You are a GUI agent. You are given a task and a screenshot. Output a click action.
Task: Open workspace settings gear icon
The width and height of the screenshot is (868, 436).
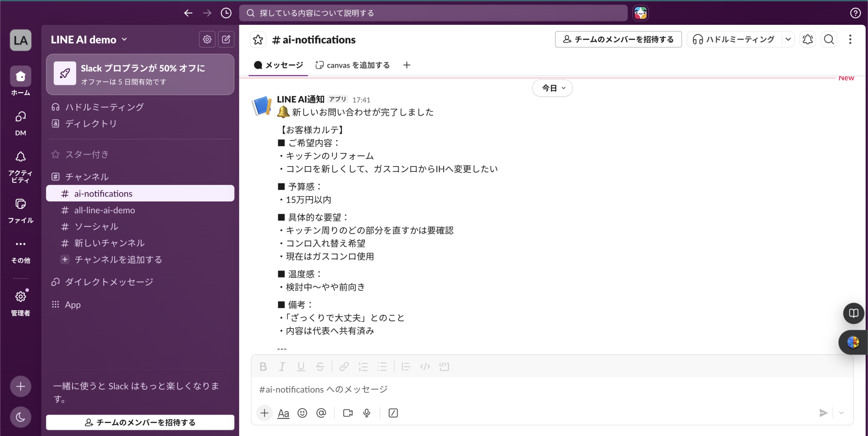207,39
